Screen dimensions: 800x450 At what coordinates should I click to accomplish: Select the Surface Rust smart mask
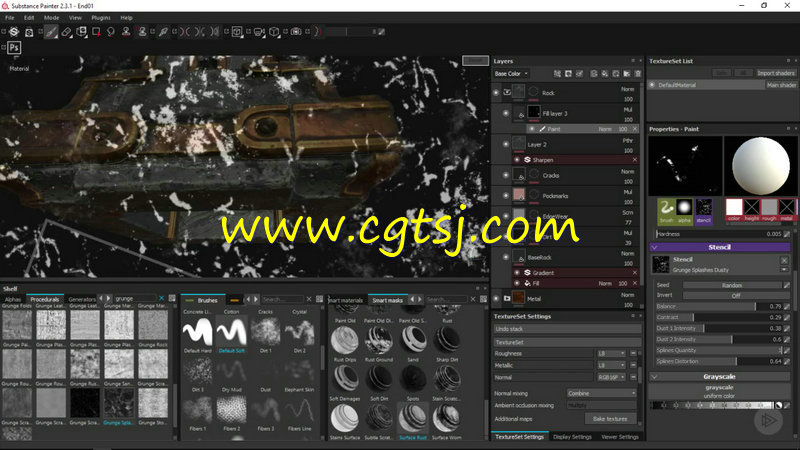click(x=413, y=418)
